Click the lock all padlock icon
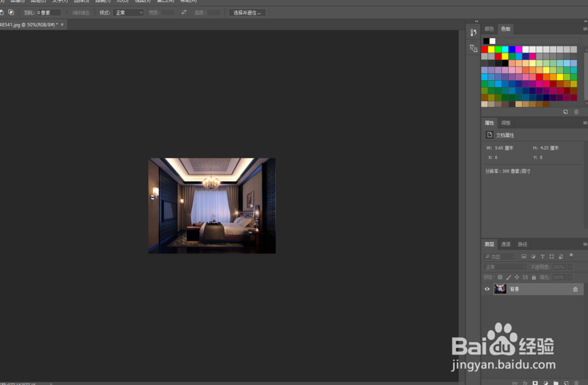 click(x=534, y=277)
